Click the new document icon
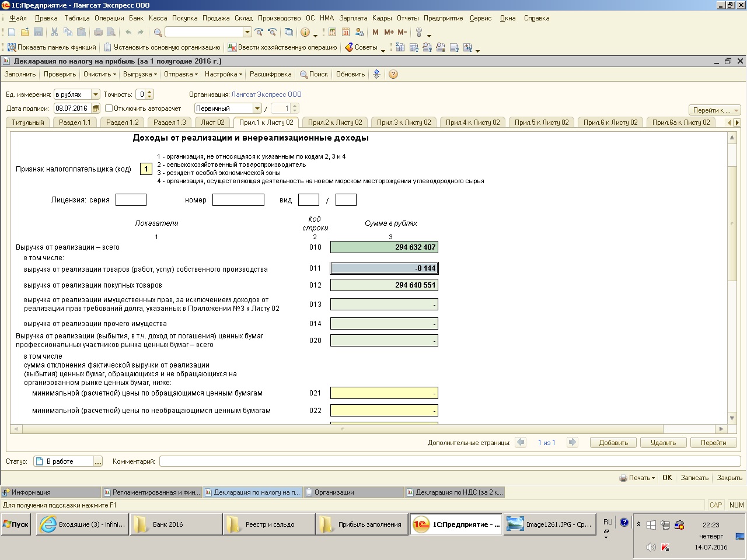The height and width of the screenshot is (560, 747). pyautogui.click(x=12, y=32)
